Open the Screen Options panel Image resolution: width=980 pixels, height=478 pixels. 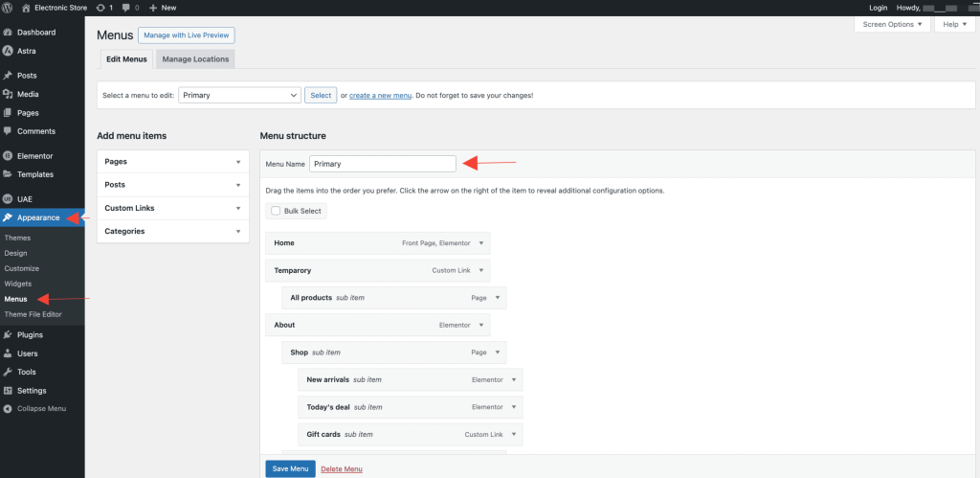890,24
